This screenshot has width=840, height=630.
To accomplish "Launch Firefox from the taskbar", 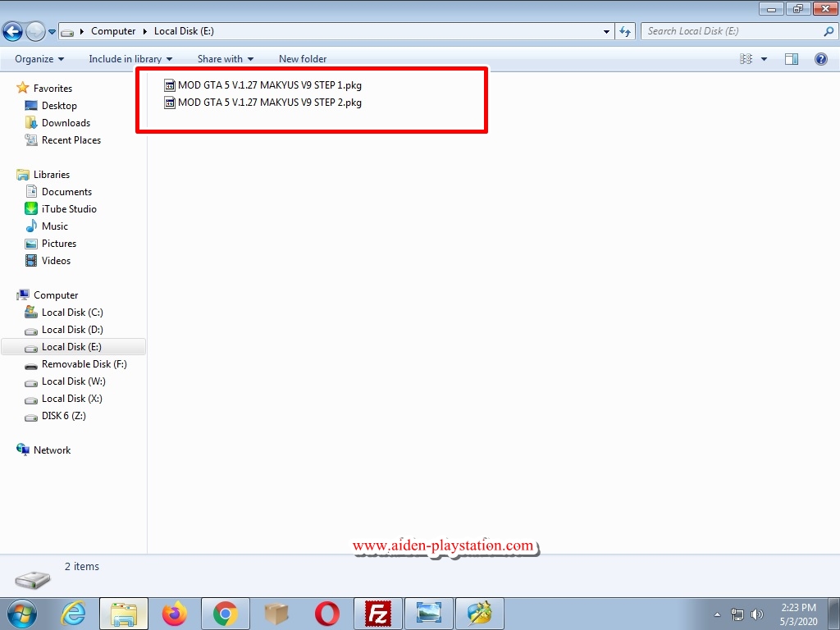I will [175, 614].
